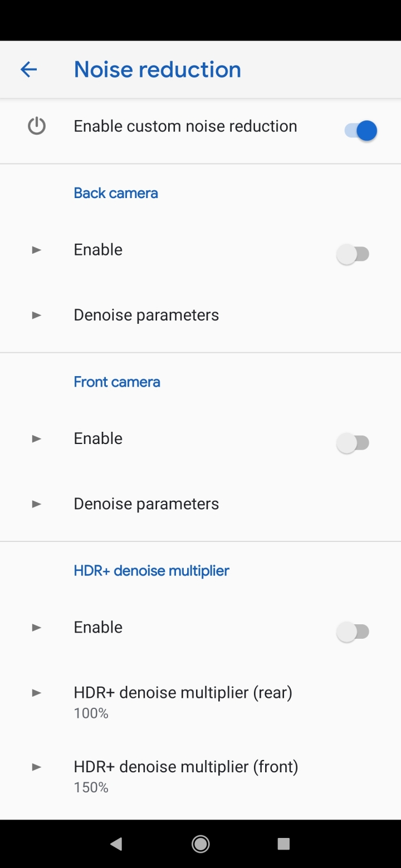Image resolution: width=401 pixels, height=868 pixels.
Task: Expand arrow beside Back camera Denoise parameters
Action: point(37,315)
